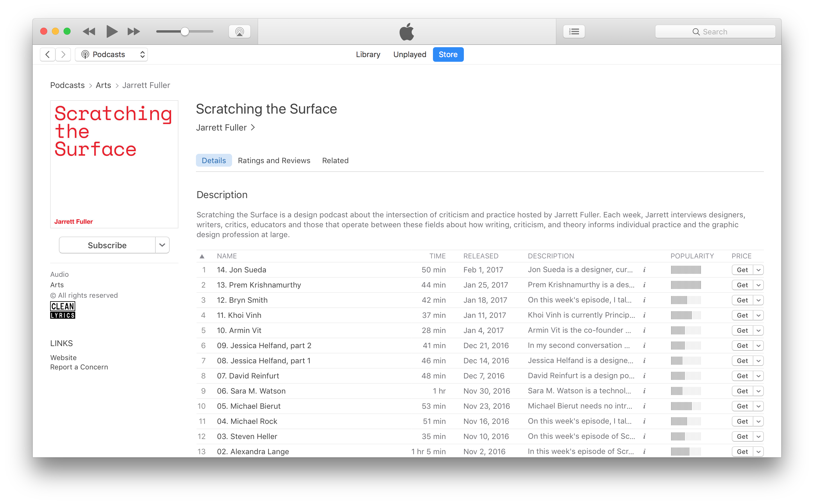Show info for Khoi Vinh episode

(645, 315)
